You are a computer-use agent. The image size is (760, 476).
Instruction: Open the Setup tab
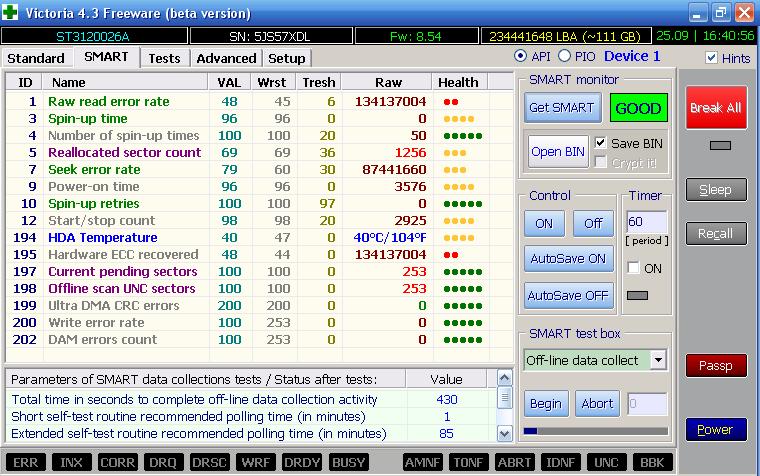(x=286, y=58)
